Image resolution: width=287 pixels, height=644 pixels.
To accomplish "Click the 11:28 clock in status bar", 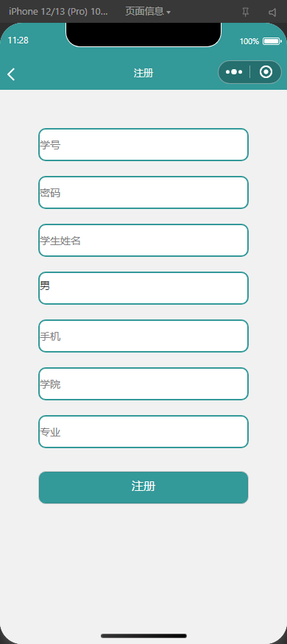I will 18,40.
